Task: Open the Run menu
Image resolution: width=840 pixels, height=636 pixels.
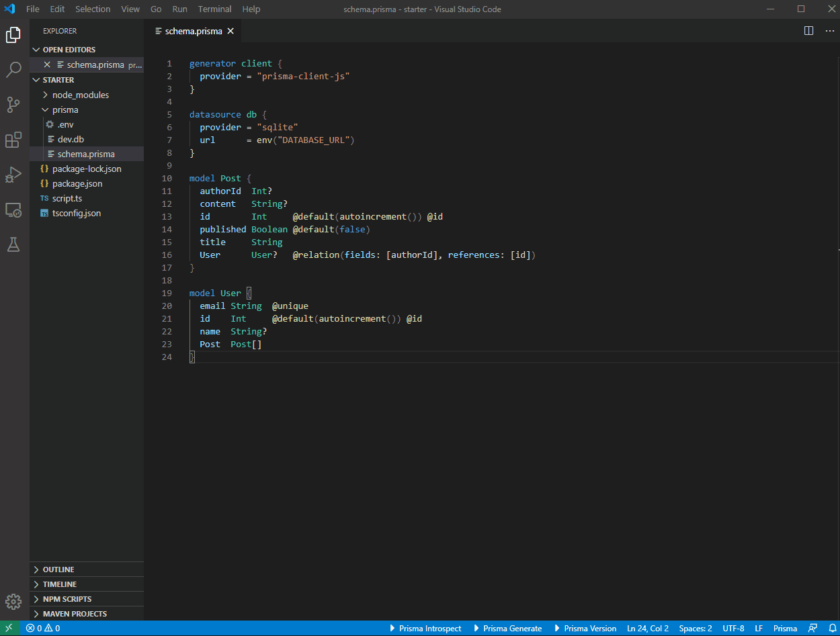Action: (x=179, y=9)
